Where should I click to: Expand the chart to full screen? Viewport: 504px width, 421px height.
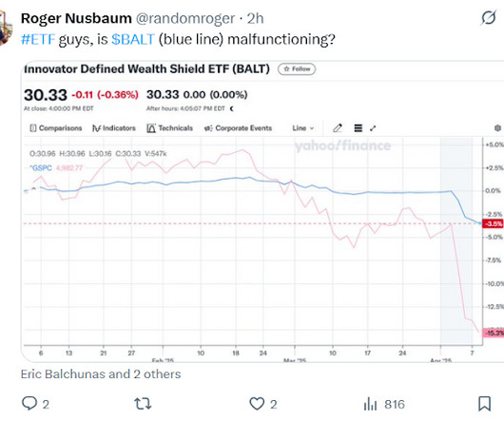pos(373,128)
